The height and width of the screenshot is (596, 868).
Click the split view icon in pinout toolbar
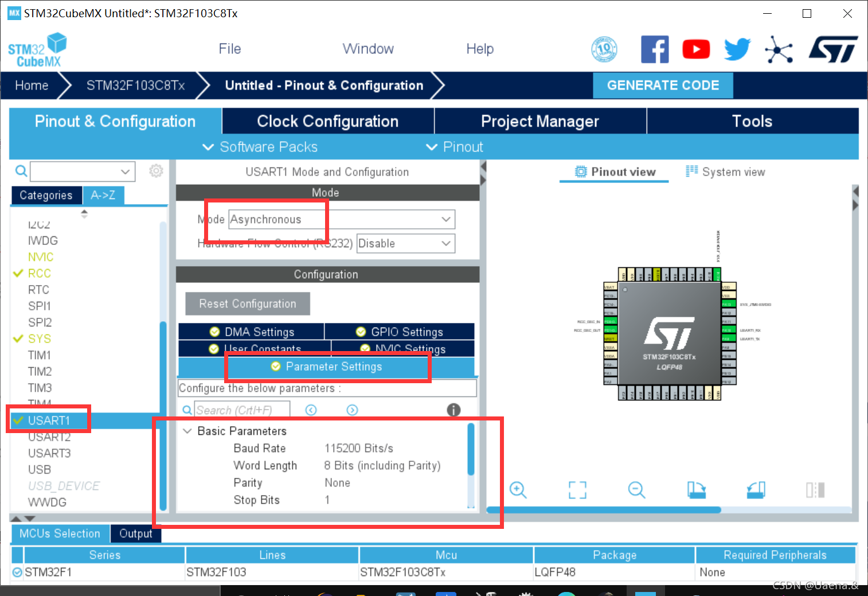pyautogui.click(x=815, y=490)
